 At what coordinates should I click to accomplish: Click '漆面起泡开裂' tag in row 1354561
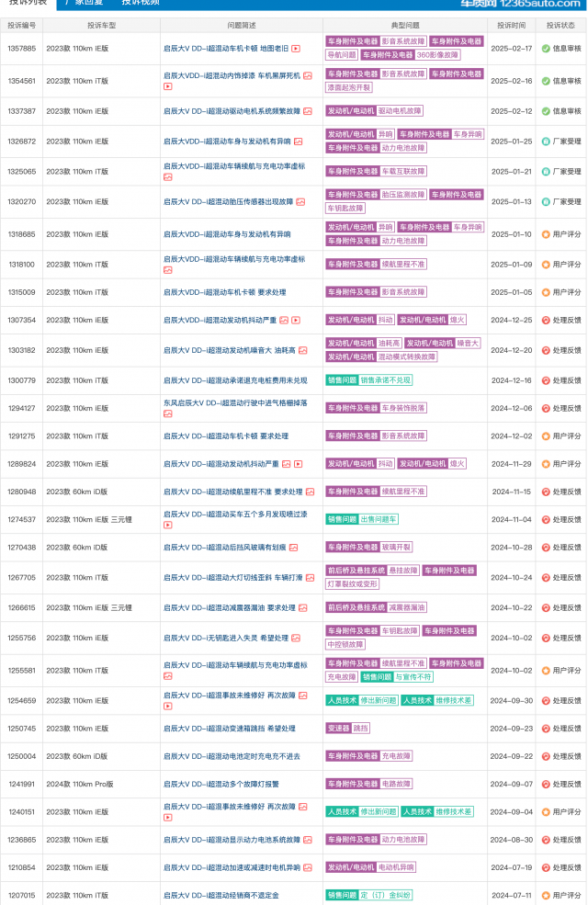click(x=348, y=87)
